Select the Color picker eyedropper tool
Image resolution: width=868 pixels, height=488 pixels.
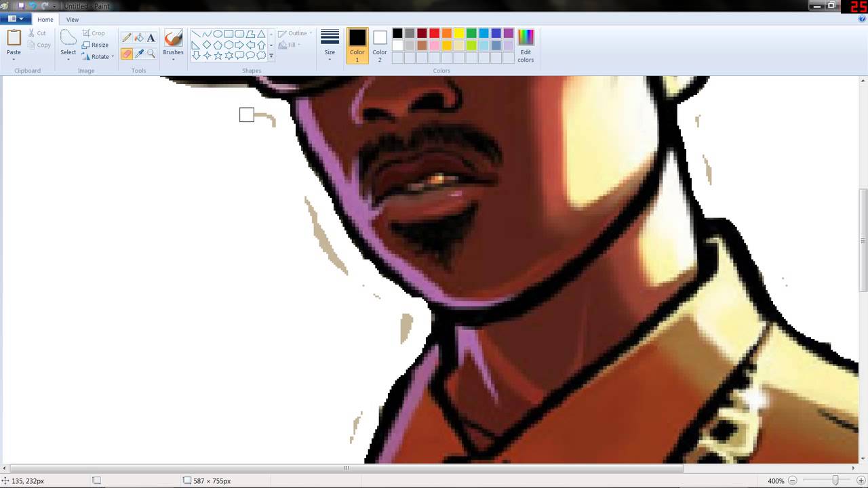point(139,54)
